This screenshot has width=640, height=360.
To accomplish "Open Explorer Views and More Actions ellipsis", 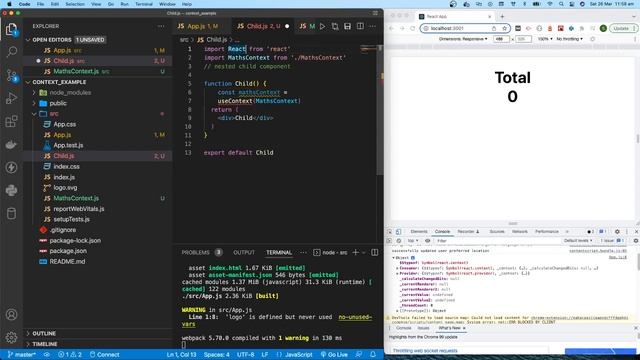I will pos(161,26).
